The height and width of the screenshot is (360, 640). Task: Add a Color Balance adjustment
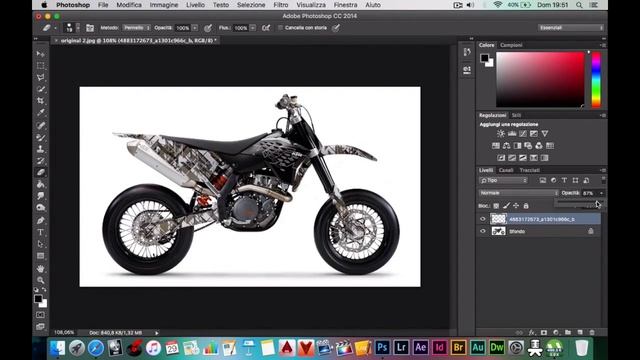coord(507,146)
